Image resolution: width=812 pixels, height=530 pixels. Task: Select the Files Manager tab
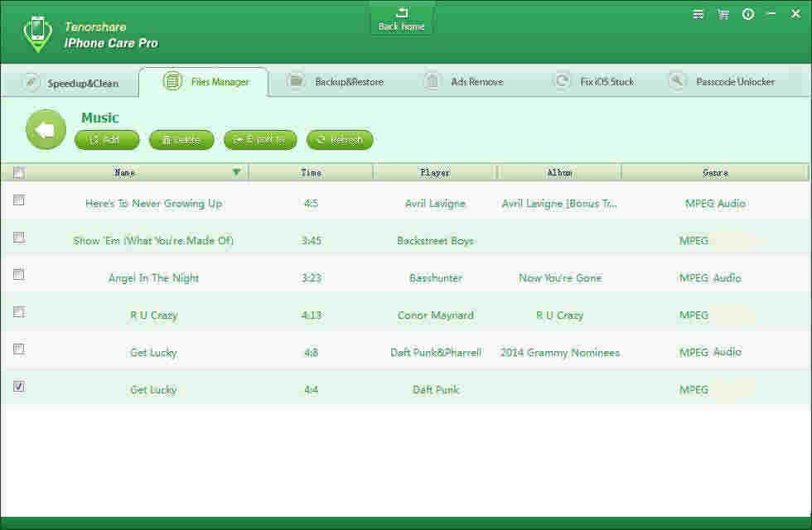(204, 82)
